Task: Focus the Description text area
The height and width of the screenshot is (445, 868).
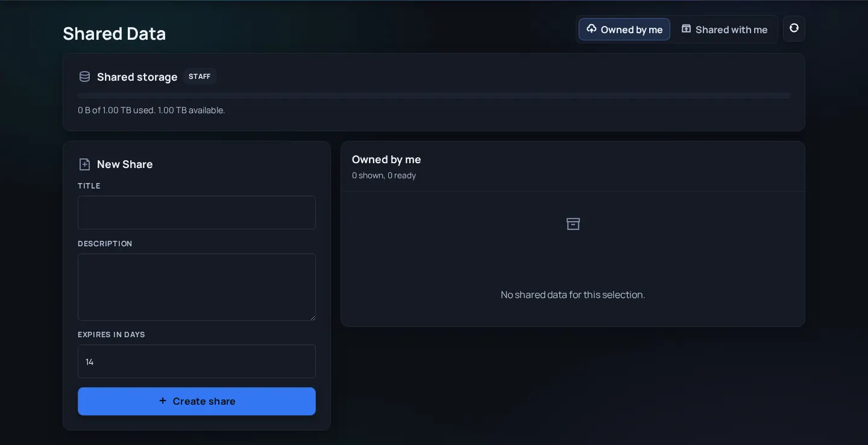Action: tap(197, 287)
